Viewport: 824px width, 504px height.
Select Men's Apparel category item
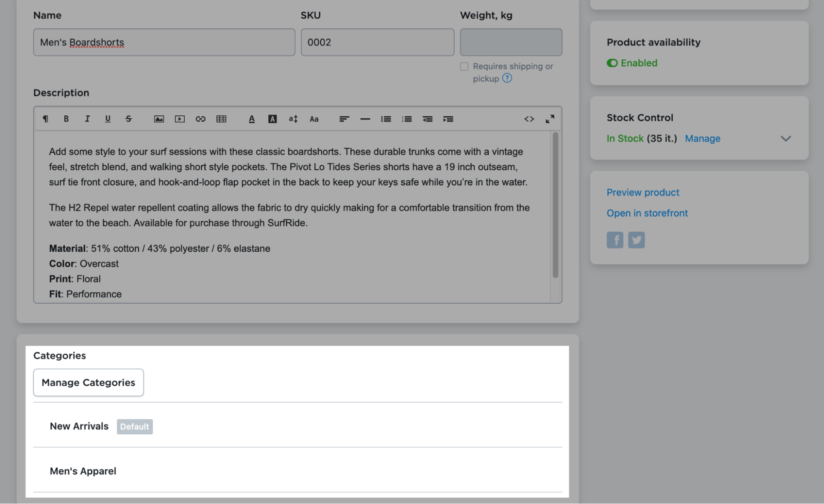tap(83, 471)
